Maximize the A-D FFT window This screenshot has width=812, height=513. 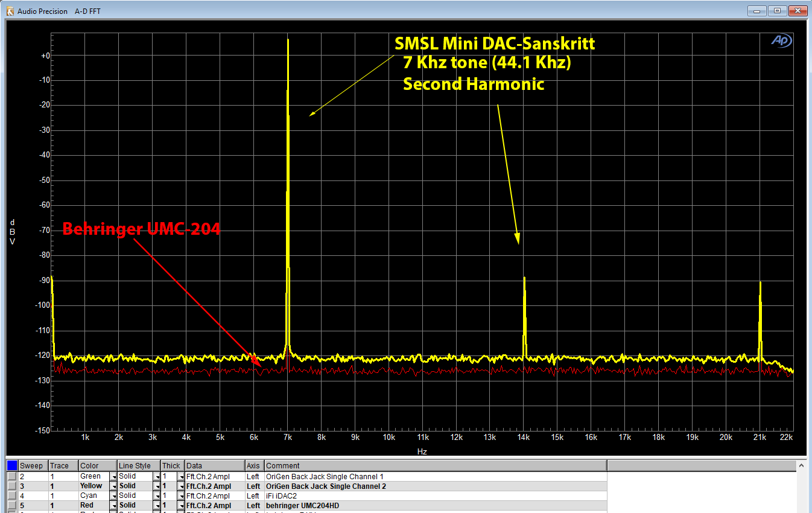point(777,10)
